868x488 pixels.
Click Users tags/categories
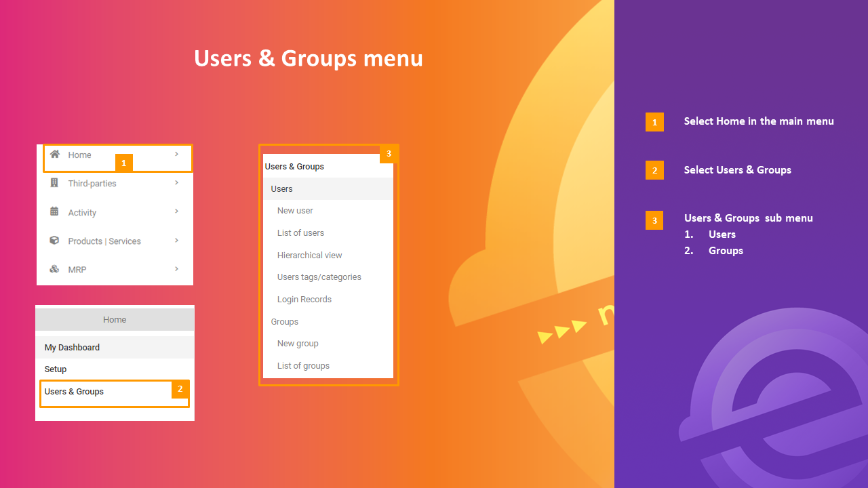pos(319,277)
